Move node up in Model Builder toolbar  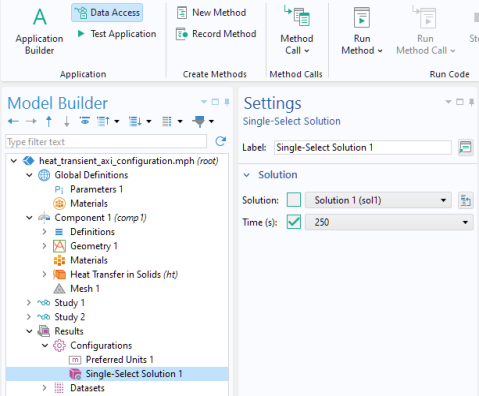click(49, 121)
